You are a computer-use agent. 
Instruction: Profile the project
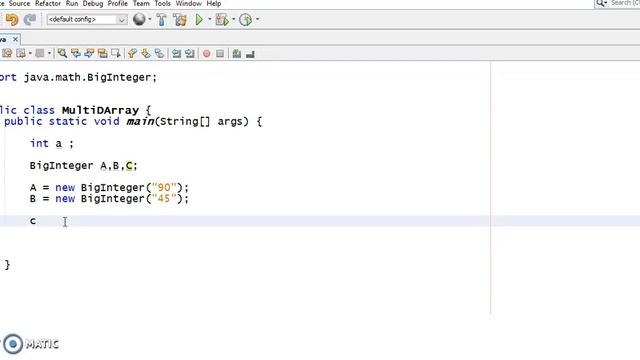245,19
